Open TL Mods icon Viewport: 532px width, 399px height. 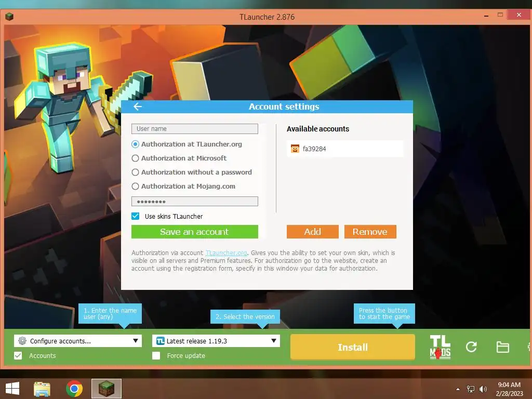[440, 347]
